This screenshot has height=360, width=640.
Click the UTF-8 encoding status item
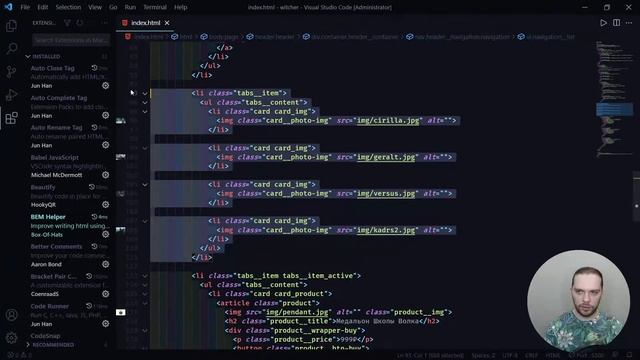(x=510, y=355)
